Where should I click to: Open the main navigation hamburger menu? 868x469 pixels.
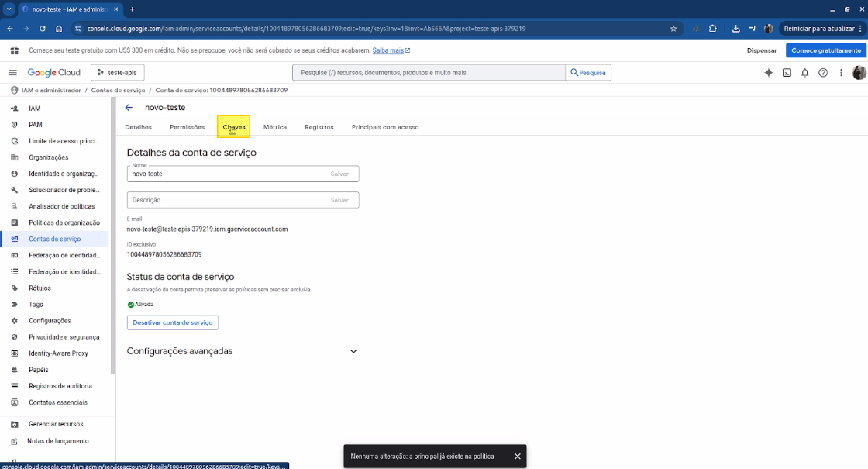(12, 73)
